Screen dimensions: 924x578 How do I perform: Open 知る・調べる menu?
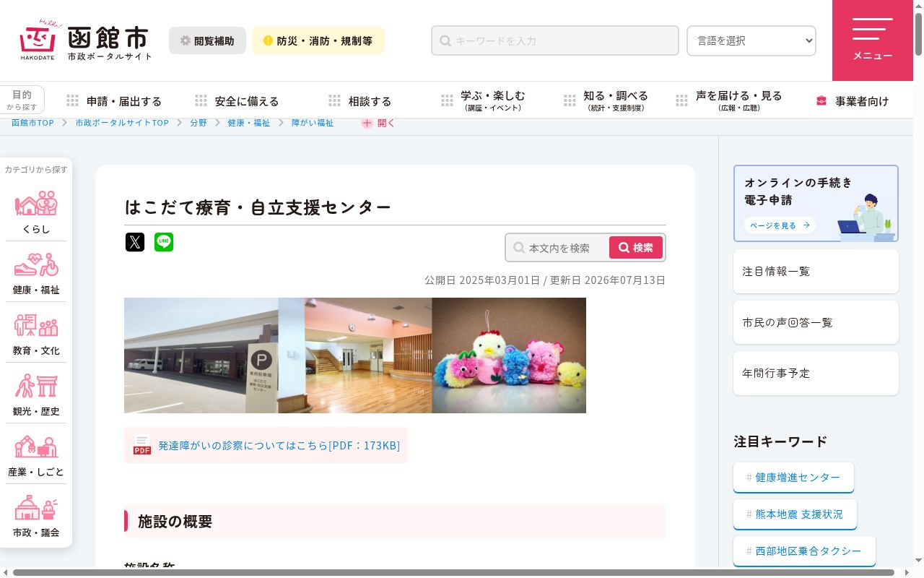click(606, 100)
